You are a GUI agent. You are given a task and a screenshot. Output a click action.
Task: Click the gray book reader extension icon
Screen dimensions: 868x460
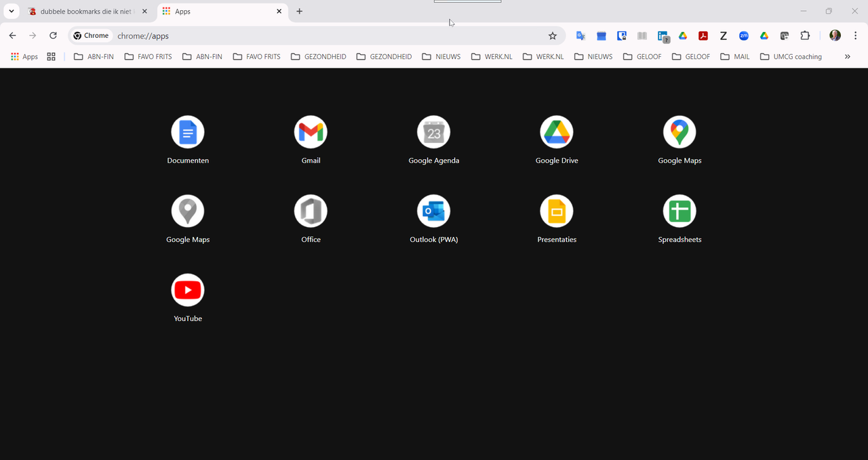coord(642,36)
